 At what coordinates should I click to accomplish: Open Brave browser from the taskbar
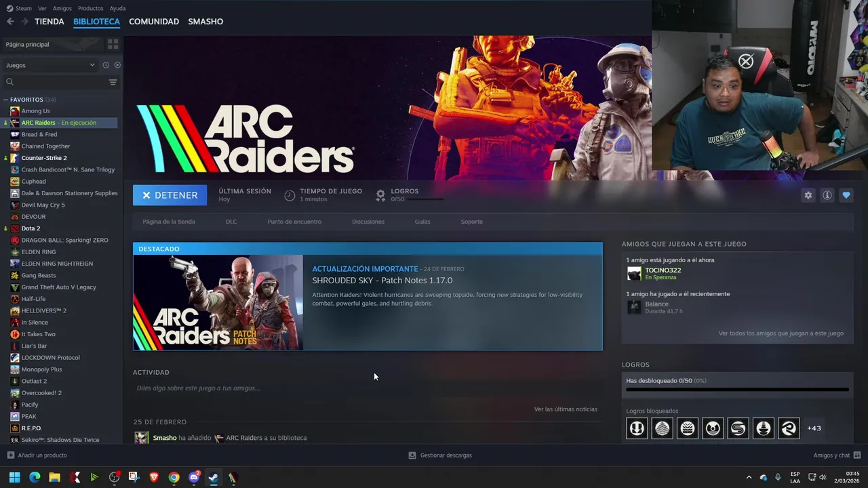click(154, 477)
